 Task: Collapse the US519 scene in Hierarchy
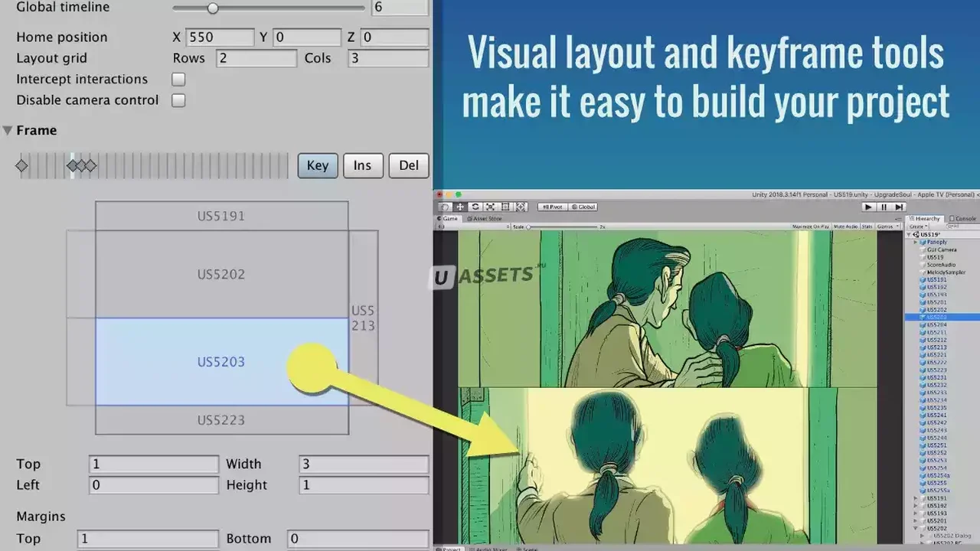908,235
